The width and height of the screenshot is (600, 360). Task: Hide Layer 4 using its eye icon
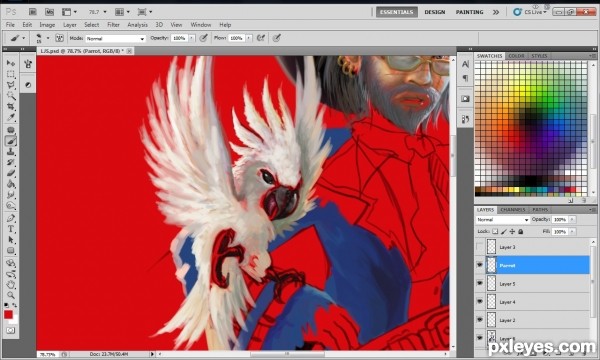coord(479,301)
